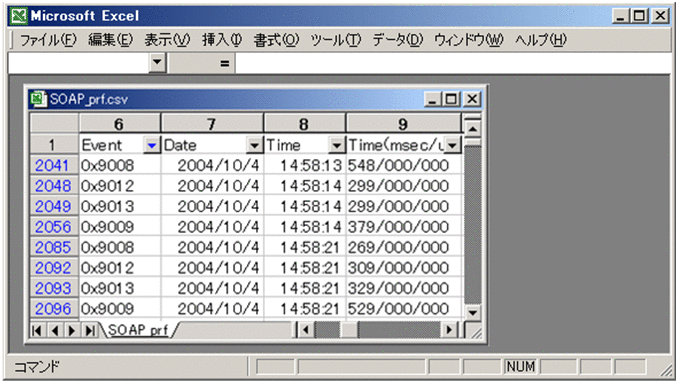Screen dimensions: 679x385
Task: Go to last sheet tab arrow
Action: tap(90, 330)
